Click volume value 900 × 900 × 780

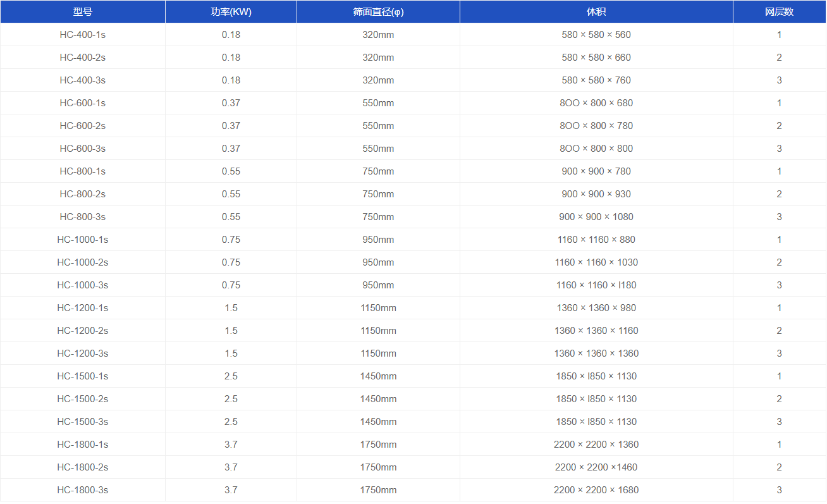(596, 171)
